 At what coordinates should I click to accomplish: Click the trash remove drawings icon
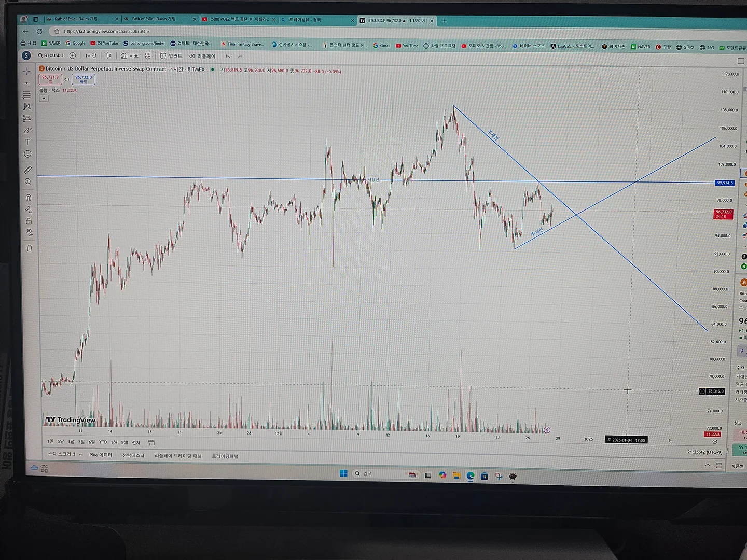point(29,248)
